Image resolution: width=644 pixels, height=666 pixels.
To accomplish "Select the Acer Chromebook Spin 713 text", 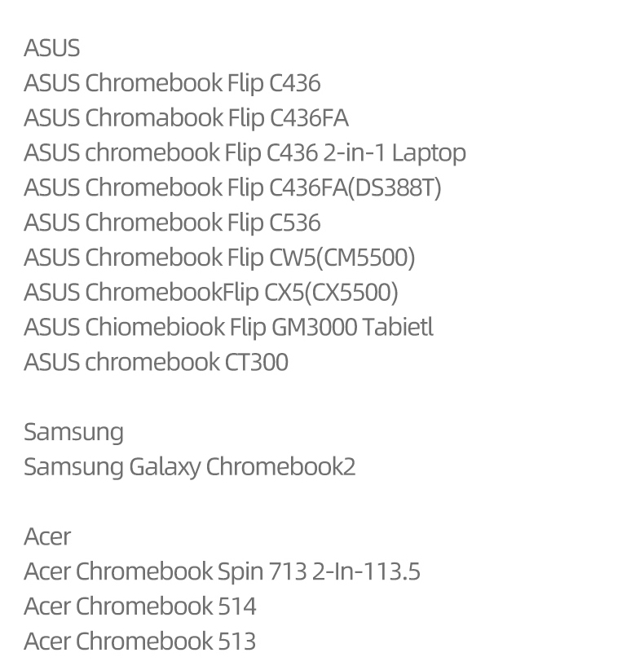I will (165, 571).
